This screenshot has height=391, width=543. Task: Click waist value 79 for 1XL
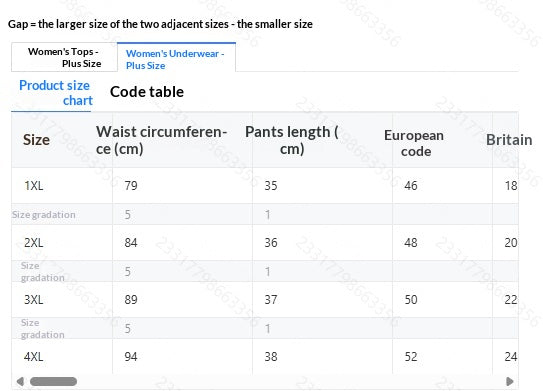pos(131,186)
